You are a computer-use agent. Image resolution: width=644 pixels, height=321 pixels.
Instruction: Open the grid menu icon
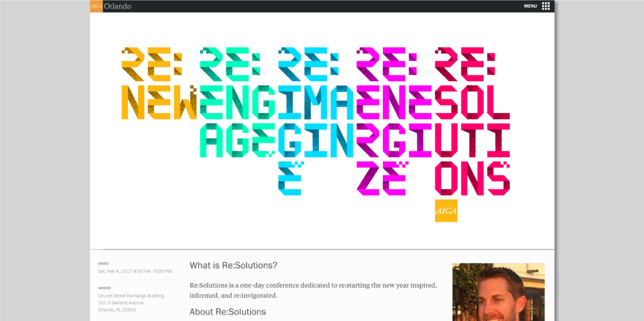point(546,6)
